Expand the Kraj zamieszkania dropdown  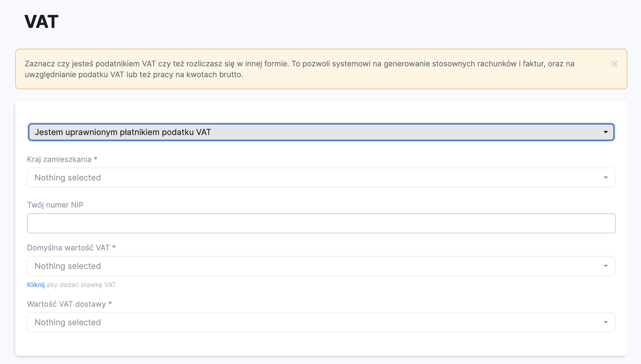(x=321, y=178)
